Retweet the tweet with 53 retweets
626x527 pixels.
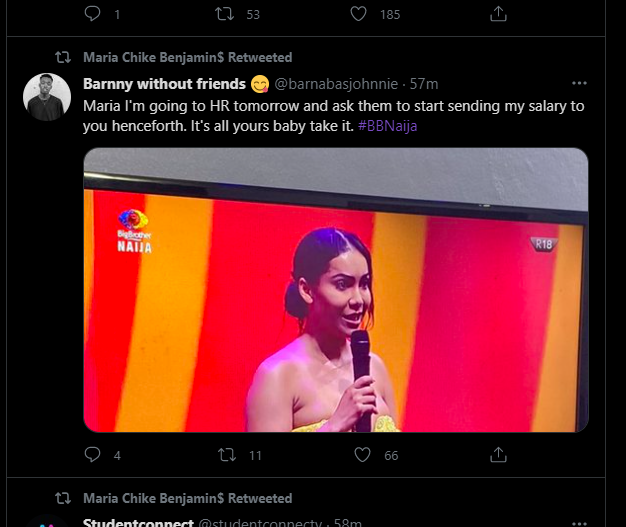click(x=224, y=14)
